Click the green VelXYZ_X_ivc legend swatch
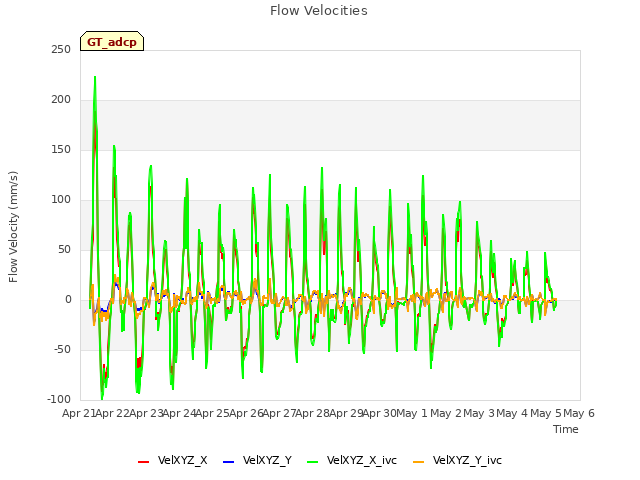The height and width of the screenshot is (480, 640). tap(312, 462)
